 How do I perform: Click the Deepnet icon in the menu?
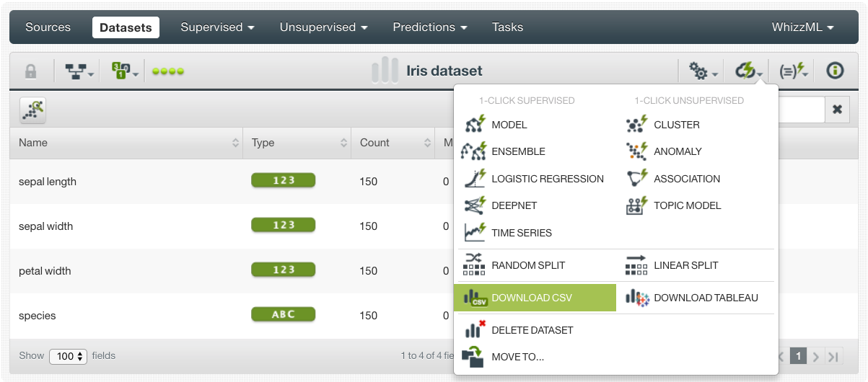pos(475,205)
